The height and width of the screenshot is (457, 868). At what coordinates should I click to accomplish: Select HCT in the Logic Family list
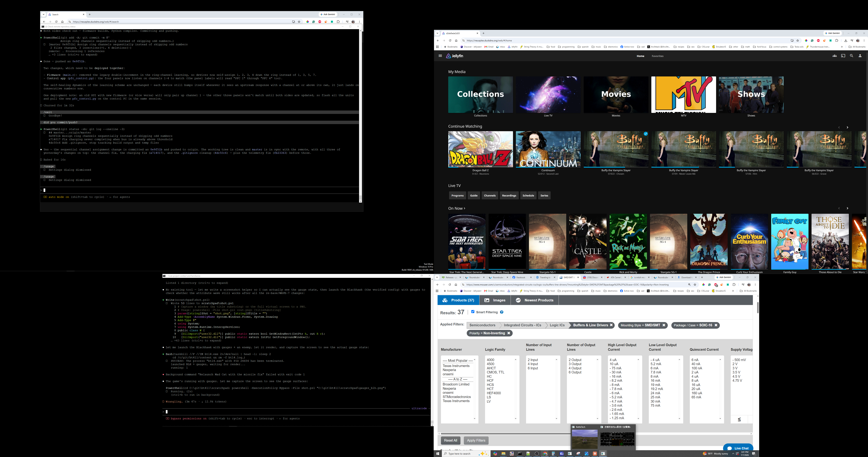tap(490, 389)
